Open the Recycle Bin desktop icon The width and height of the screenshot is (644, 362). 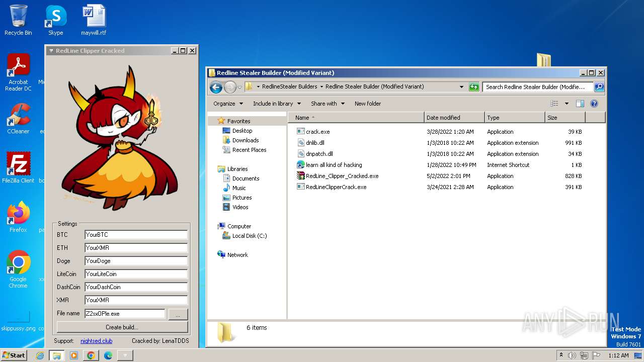[18, 20]
